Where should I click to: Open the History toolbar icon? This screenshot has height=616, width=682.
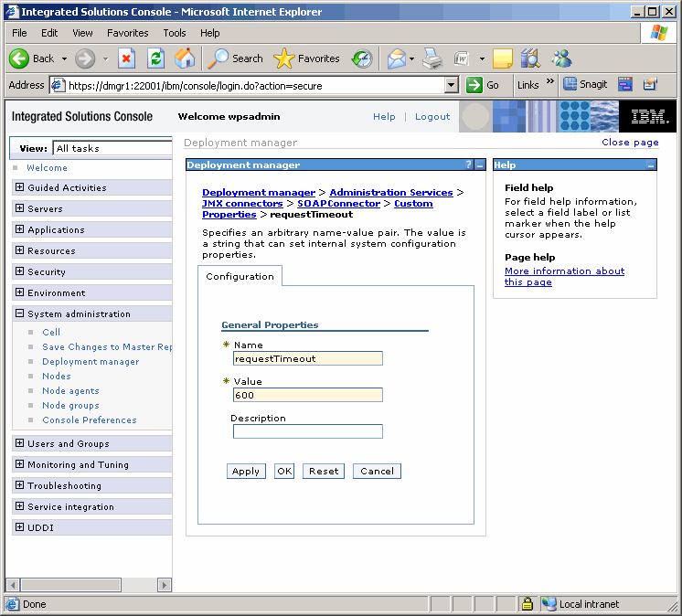click(362, 58)
